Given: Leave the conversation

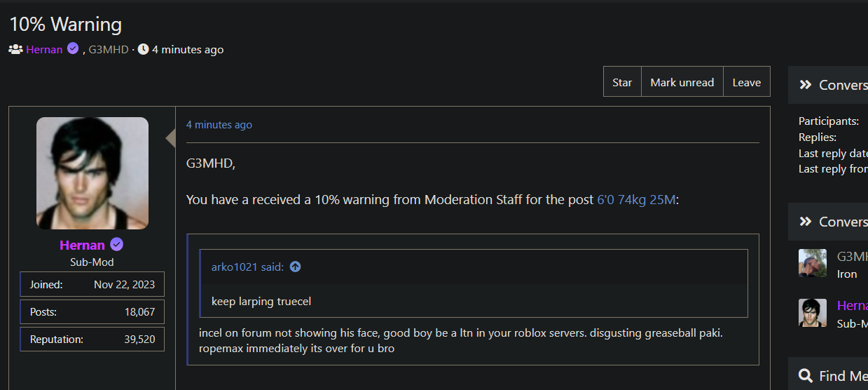Looking at the screenshot, I should pyautogui.click(x=746, y=82).
